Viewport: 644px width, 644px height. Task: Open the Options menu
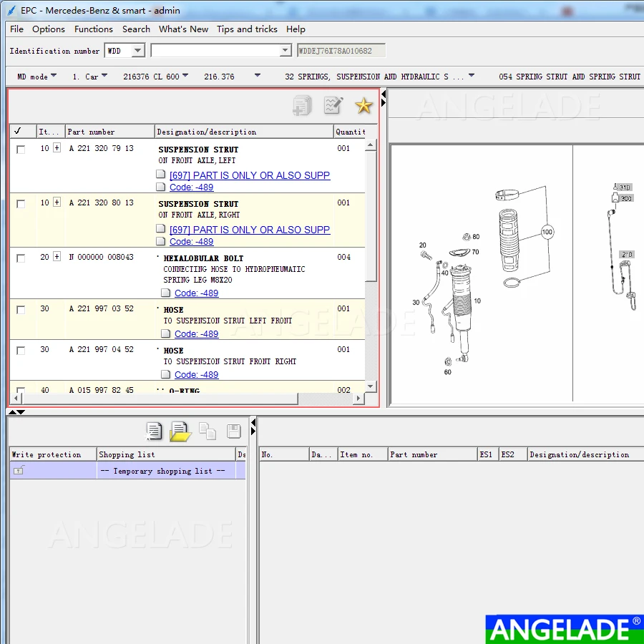[49, 29]
